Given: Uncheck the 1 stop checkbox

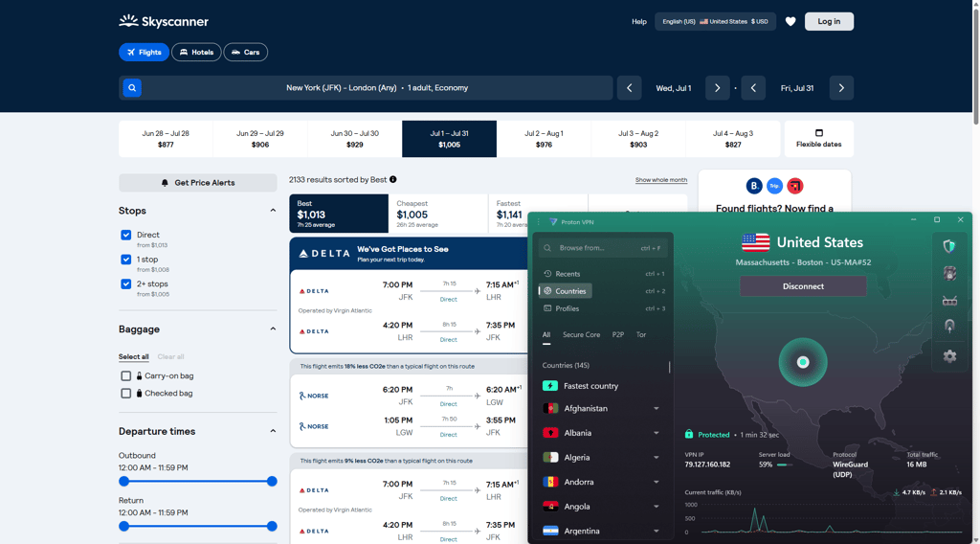Looking at the screenshot, I should pyautogui.click(x=125, y=260).
